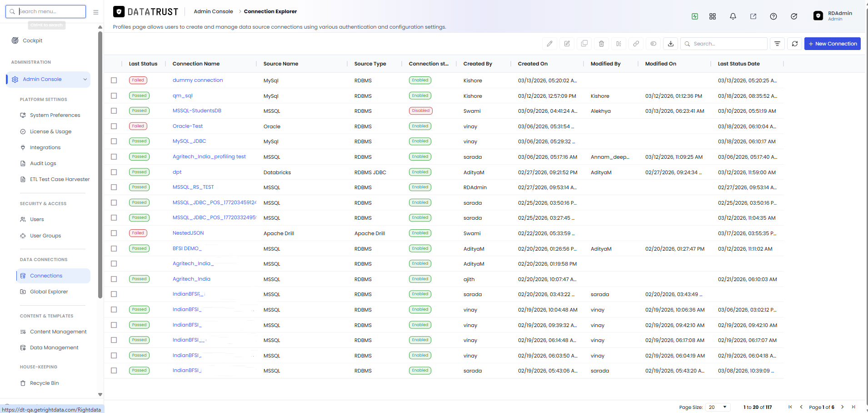The image size is (868, 413).
Task: Go to previous page arrow
Action: (x=801, y=407)
